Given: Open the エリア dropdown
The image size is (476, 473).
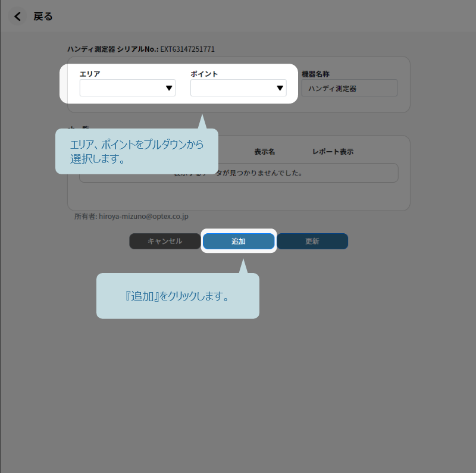Looking at the screenshot, I should coord(127,88).
